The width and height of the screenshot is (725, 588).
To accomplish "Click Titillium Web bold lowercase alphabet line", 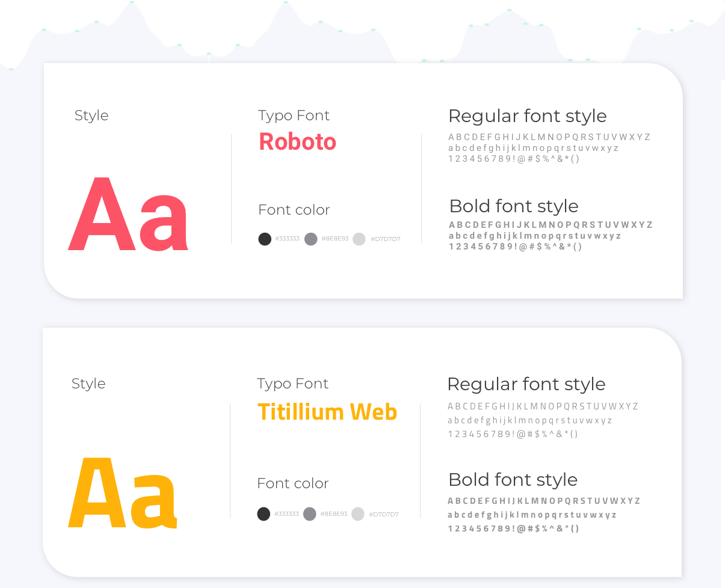I will point(532,515).
